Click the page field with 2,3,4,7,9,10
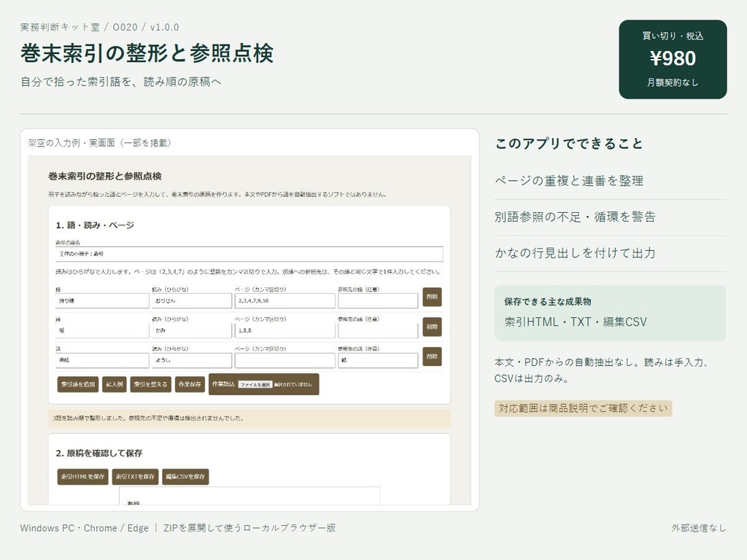The image size is (747, 560). pos(285,301)
